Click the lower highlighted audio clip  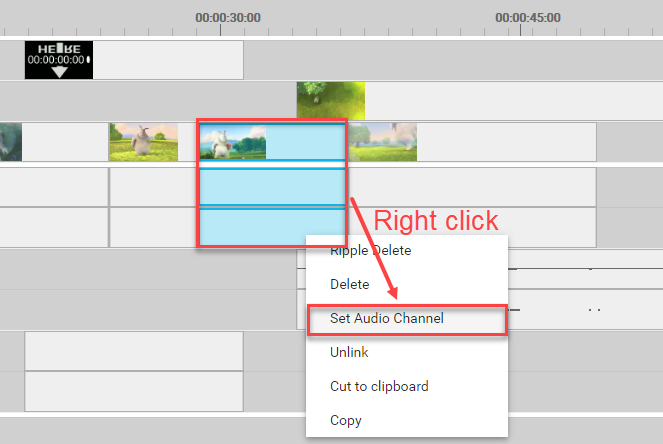272,226
